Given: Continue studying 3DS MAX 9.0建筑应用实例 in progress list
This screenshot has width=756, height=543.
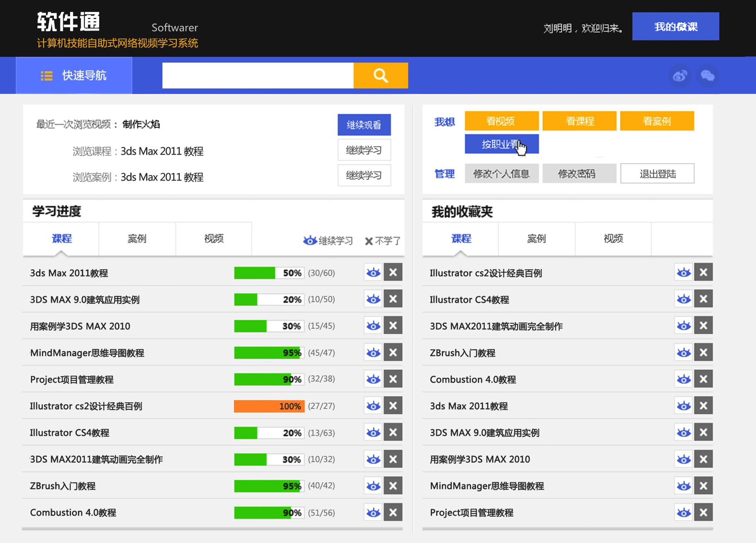Looking at the screenshot, I should [x=373, y=299].
